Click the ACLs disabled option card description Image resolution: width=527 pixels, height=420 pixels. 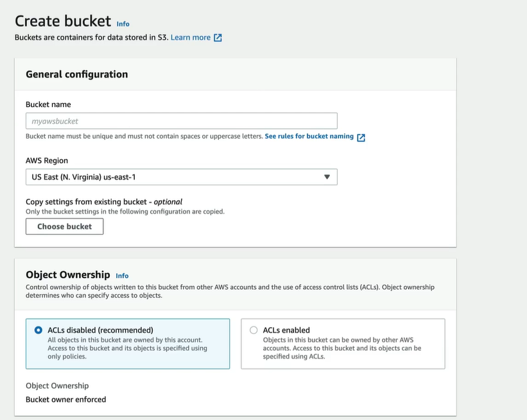[127, 348]
